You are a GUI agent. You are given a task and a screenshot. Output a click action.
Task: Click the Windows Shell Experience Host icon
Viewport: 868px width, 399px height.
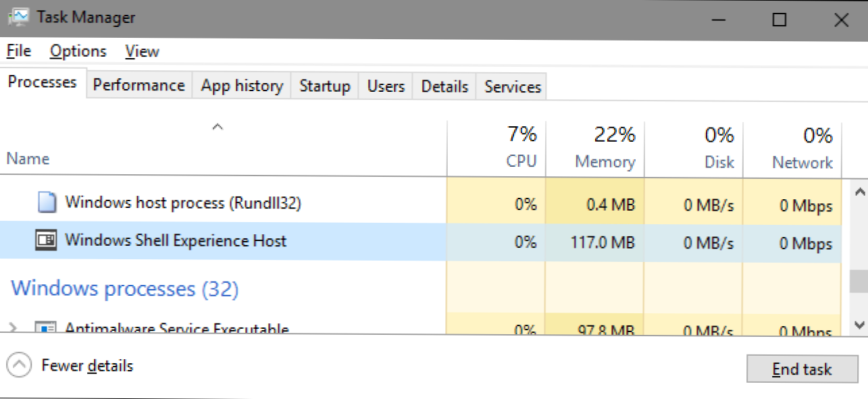click(46, 241)
